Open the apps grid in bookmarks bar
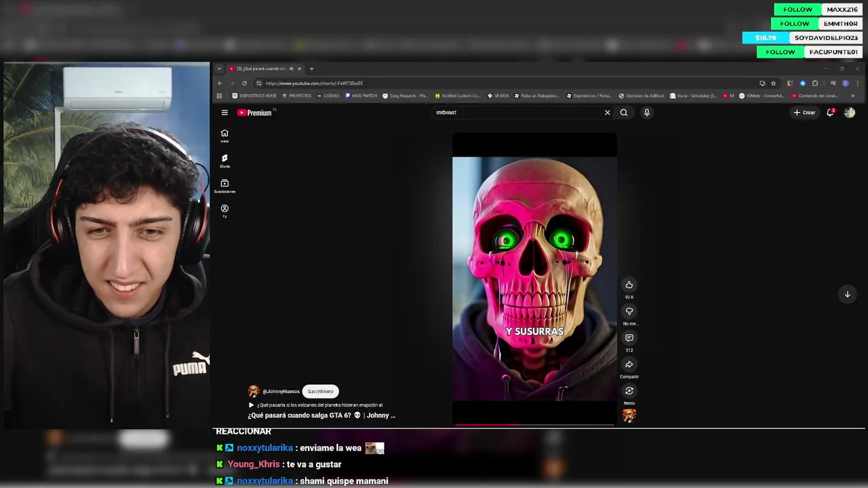Image resolution: width=868 pixels, height=488 pixels. click(x=219, y=96)
